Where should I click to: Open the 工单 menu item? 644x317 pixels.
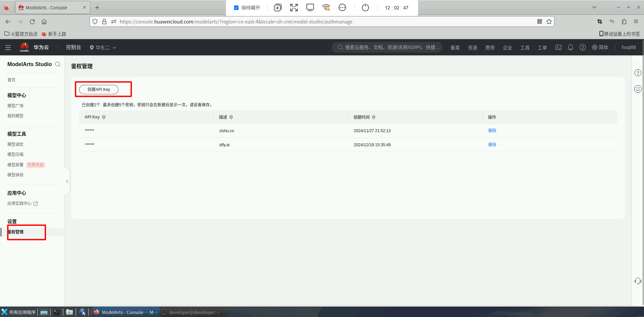pos(542,48)
